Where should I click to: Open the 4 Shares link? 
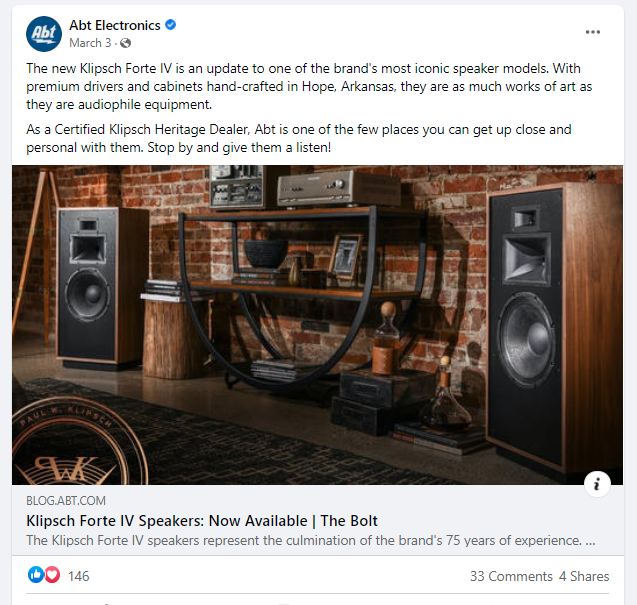point(584,576)
